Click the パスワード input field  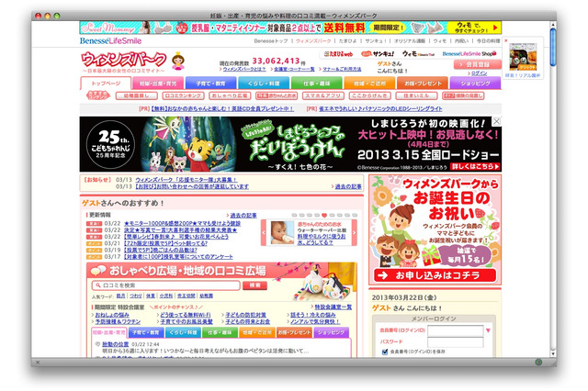[456, 342]
